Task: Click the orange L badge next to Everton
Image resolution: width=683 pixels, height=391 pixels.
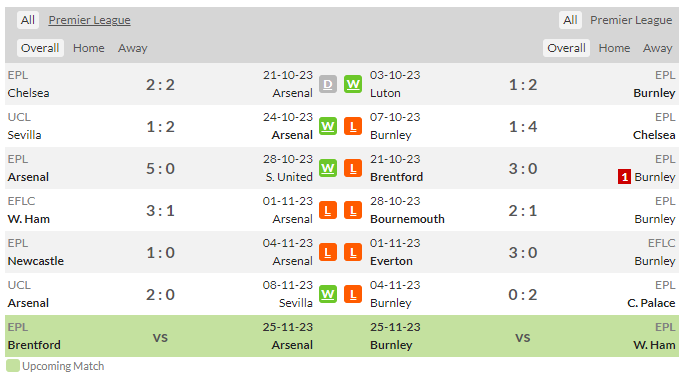Action: click(x=353, y=253)
